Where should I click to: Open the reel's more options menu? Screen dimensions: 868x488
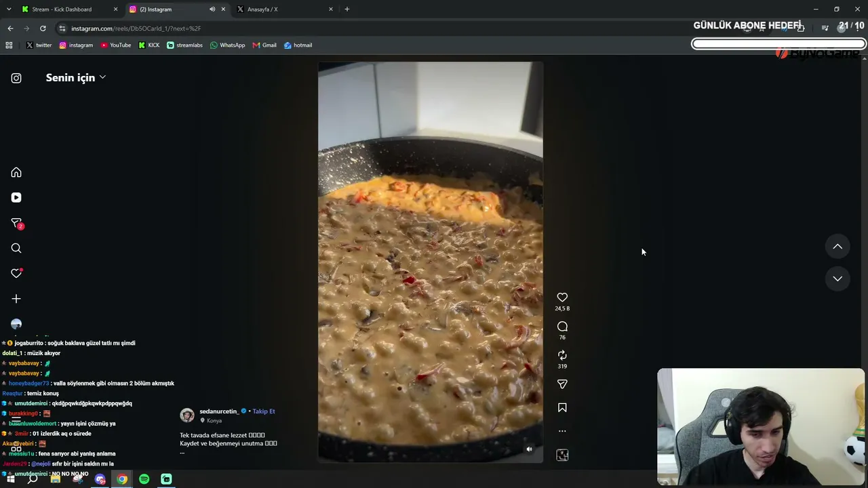(562, 431)
